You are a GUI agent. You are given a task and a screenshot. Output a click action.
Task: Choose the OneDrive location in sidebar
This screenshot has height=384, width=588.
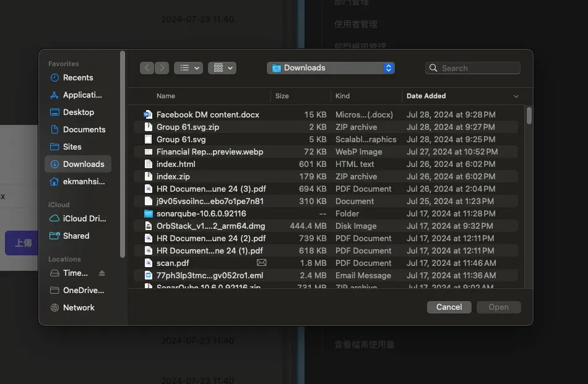(x=83, y=291)
